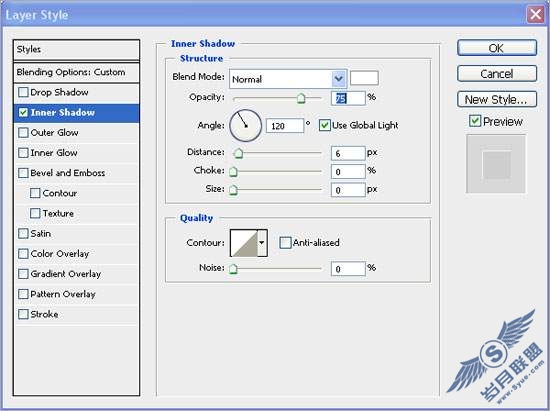Enable the Satin checkbox
Screen dimensions: 550x411
(x=23, y=234)
